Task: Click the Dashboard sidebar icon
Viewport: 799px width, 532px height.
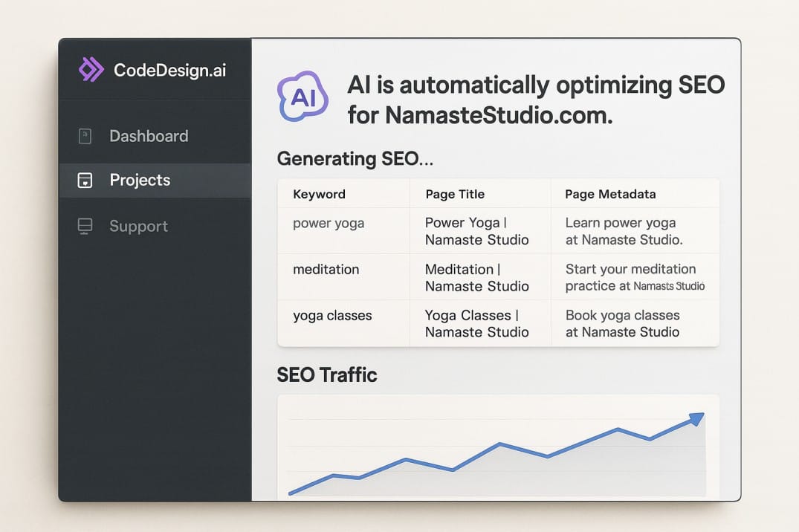Action: [x=85, y=136]
